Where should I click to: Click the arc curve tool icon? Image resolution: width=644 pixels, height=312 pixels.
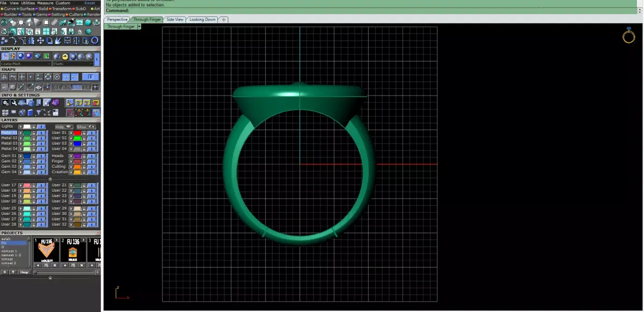(13, 40)
